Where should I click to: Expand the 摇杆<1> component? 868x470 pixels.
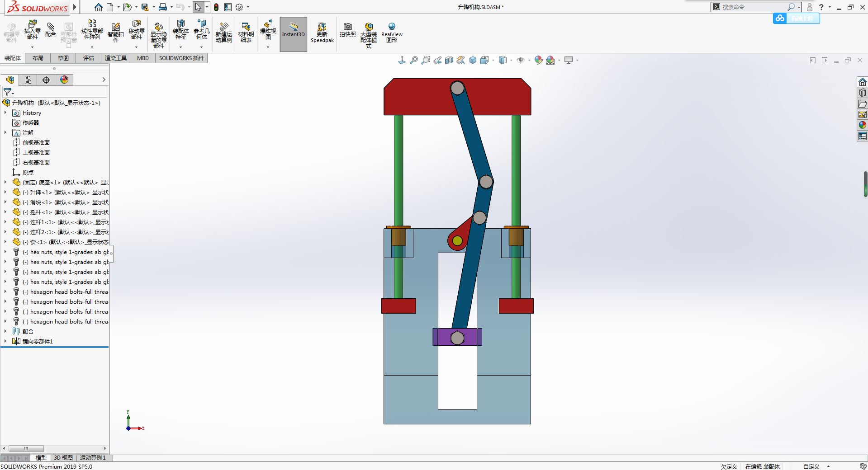(5, 212)
